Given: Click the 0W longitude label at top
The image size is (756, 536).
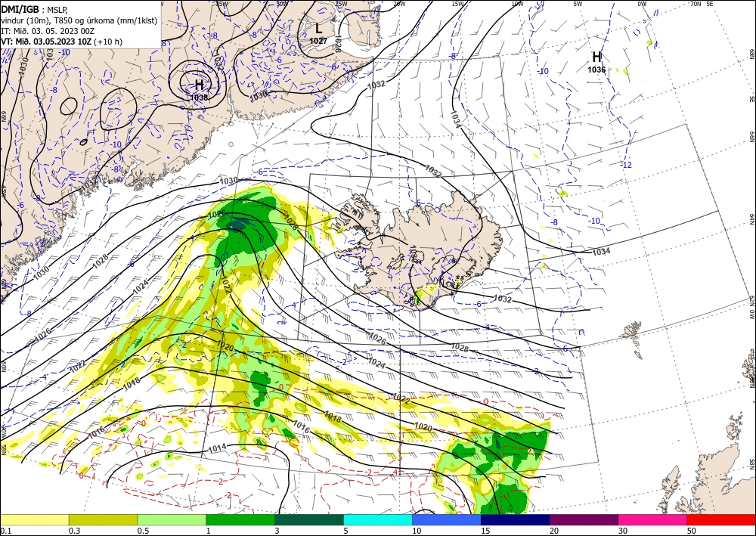Looking at the screenshot, I should [x=642, y=4].
